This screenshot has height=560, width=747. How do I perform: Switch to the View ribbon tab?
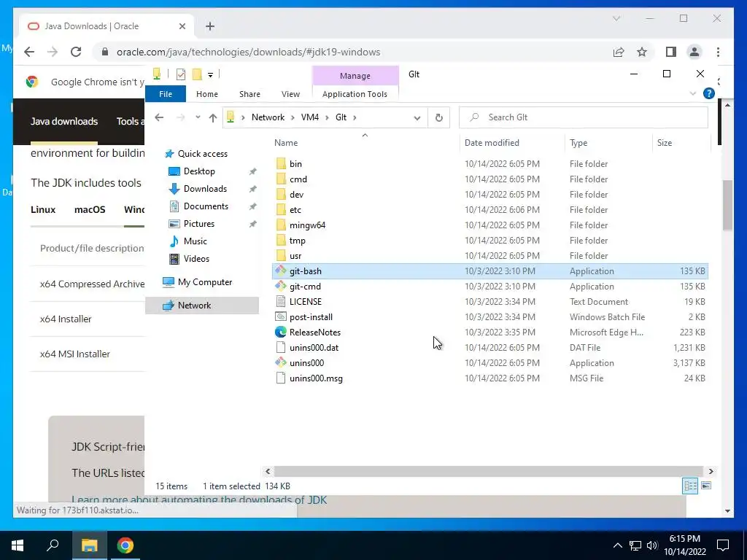(290, 94)
